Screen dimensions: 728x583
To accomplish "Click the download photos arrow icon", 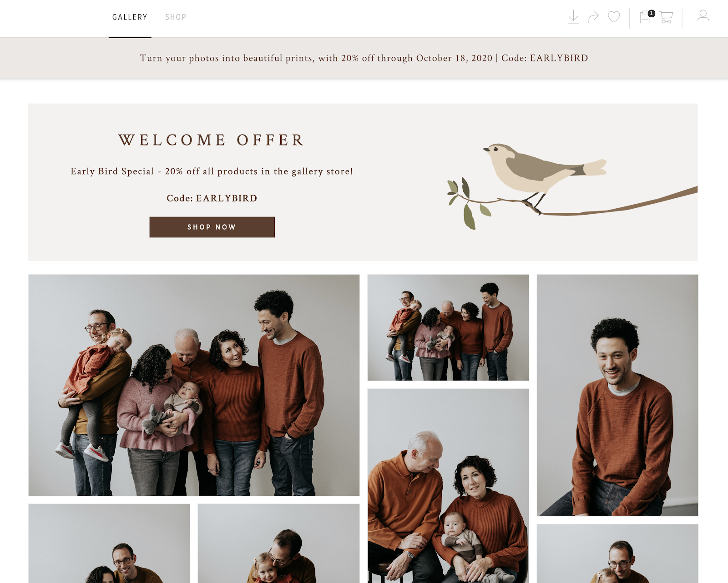I will 573,17.
